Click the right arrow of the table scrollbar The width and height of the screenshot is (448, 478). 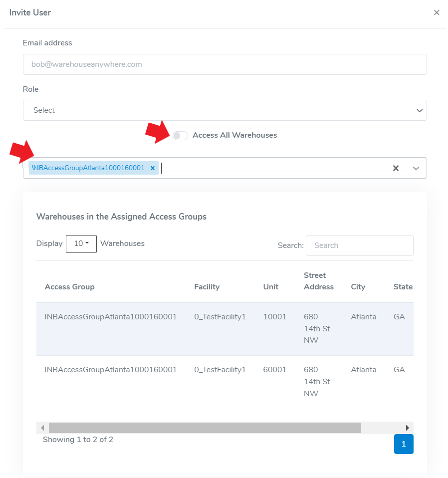click(x=408, y=428)
